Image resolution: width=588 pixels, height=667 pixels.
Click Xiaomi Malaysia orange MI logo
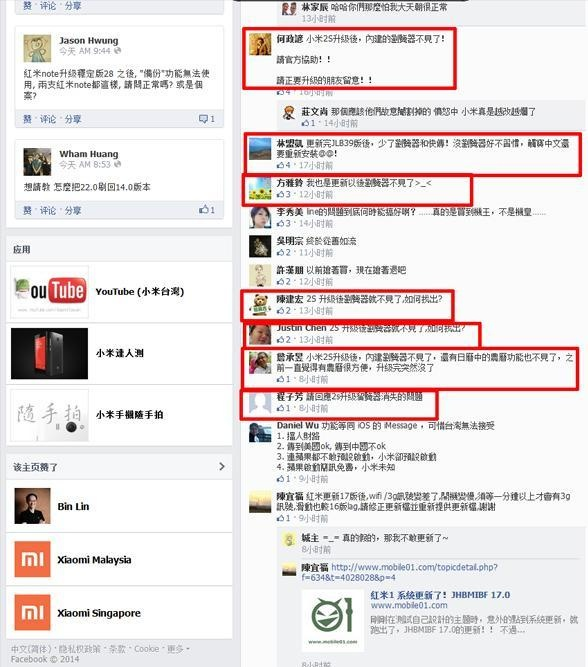[32, 559]
